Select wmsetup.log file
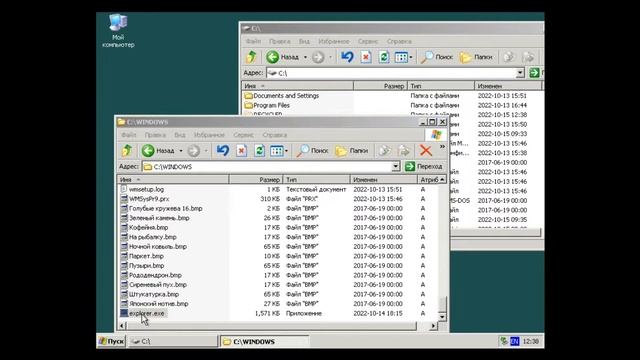640x360 pixels. point(146,189)
